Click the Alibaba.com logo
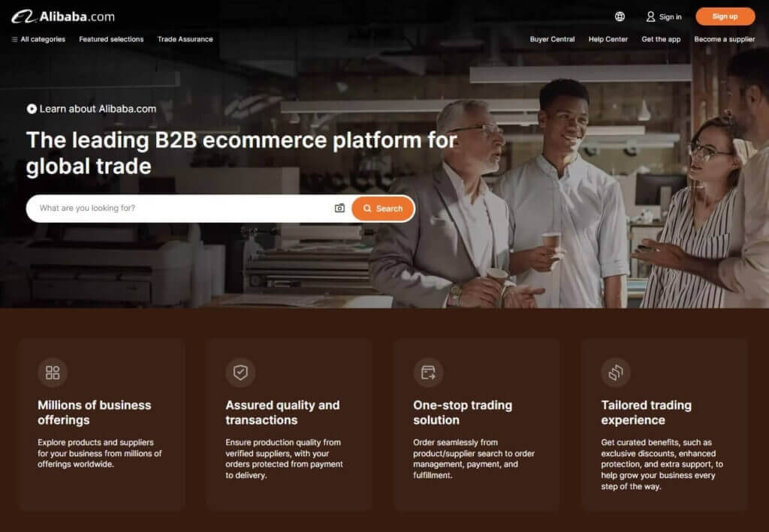Screen dimensions: 769x532 coord(63,17)
